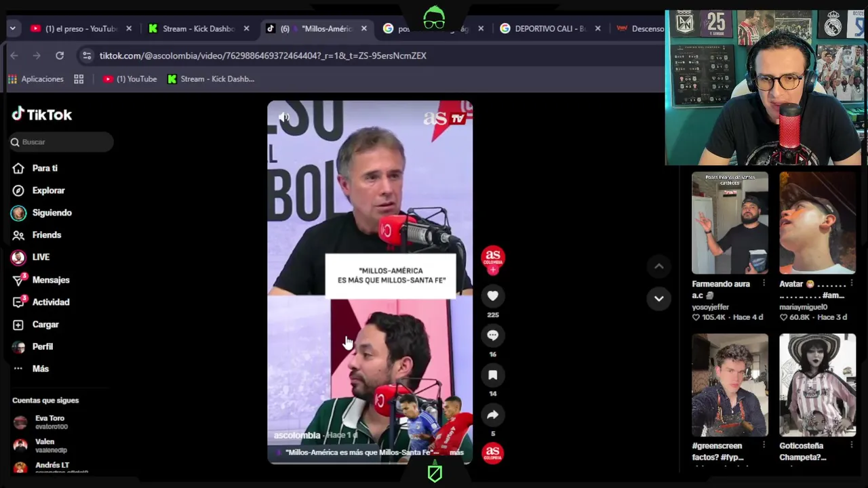Open #greenscreen factos video thumbnail

click(x=730, y=385)
